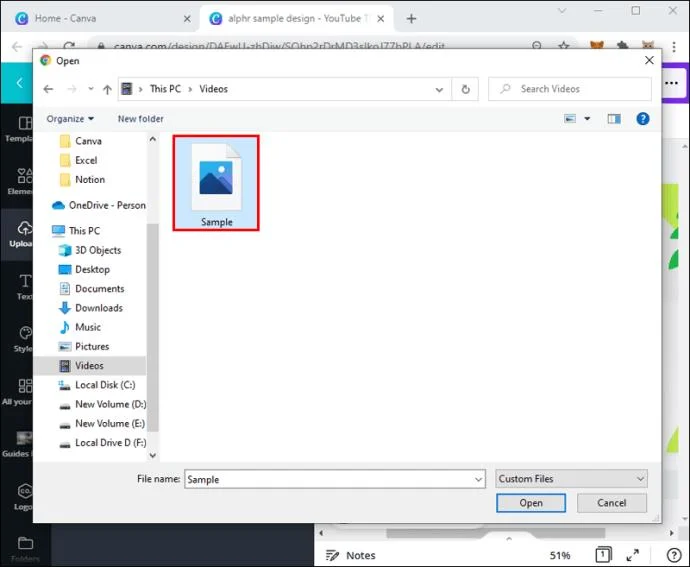Viewport: 690px width, 567px height.
Task: Open recent locations dropdown arrow
Action: (x=91, y=89)
